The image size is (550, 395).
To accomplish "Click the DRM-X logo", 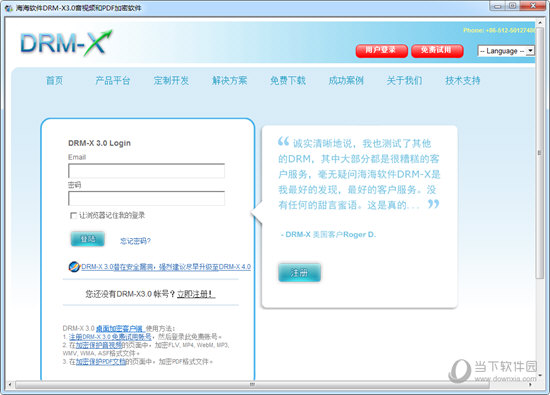I will click(66, 43).
